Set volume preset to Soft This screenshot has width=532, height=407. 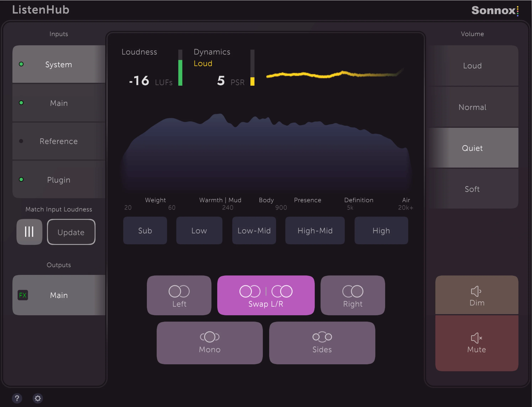click(472, 189)
